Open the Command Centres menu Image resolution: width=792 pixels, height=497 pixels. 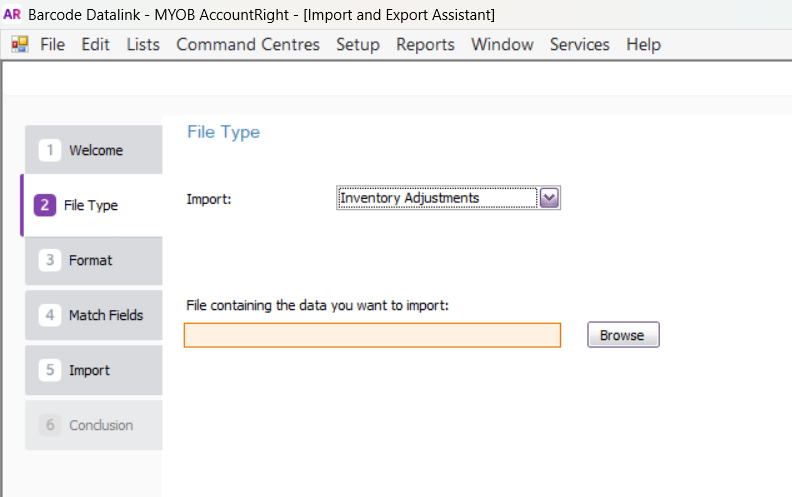click(x=248, y=44)
